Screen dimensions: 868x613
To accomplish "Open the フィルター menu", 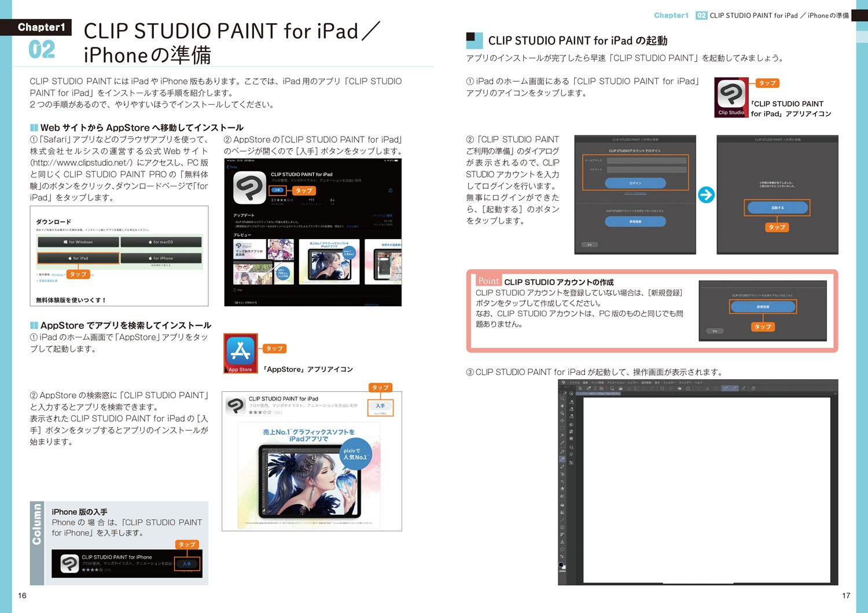I will tap(670, 383).
